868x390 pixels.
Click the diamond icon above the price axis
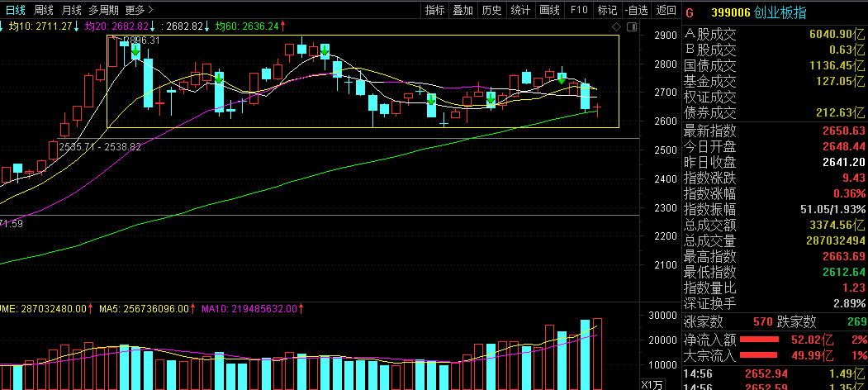(617, 26)
